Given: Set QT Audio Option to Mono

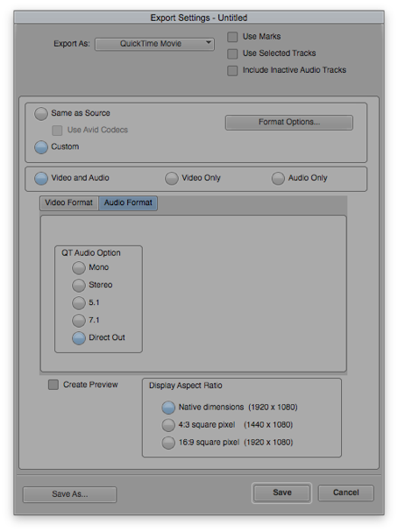Looking at the screenshot, I should [x=79, y=268].
